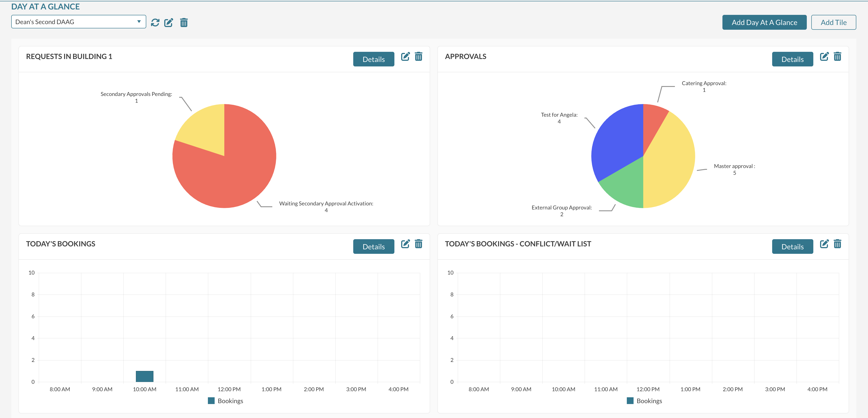Viewport: 868px width, 418px height.
Task: Open Details for Today's Bookings tile
Action: point(374,247)
